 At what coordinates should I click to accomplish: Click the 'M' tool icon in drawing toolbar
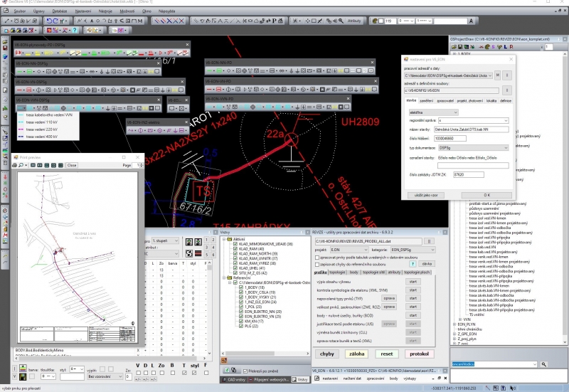click(x=139, y=21)
